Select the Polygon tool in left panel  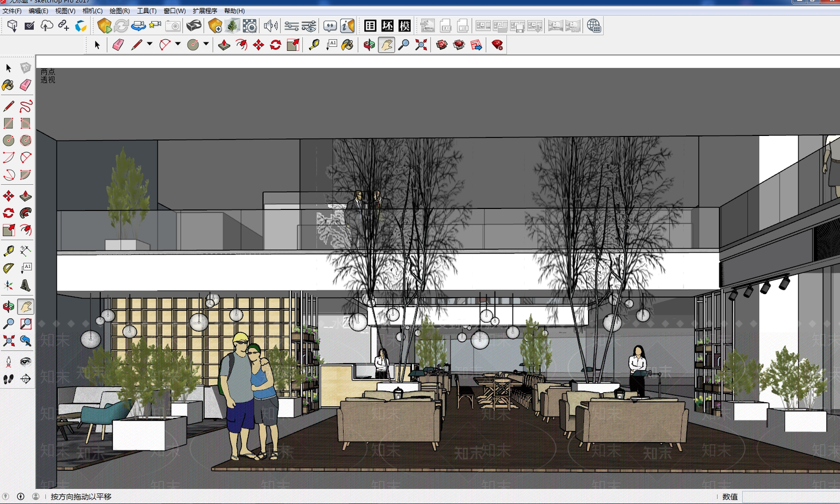(26, 140)
